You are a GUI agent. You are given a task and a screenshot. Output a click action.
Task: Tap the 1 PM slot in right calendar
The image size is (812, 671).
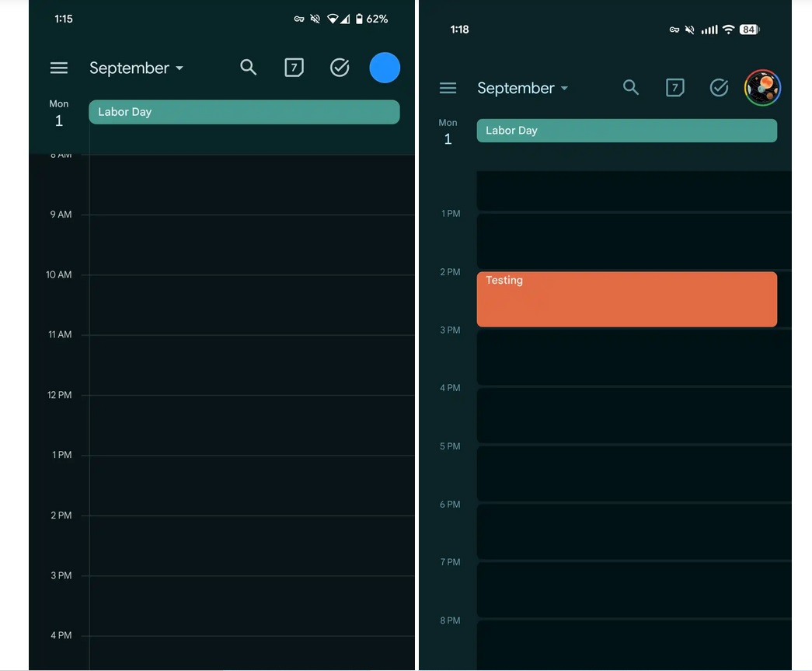pyautogui.click(x=634, y=241)
